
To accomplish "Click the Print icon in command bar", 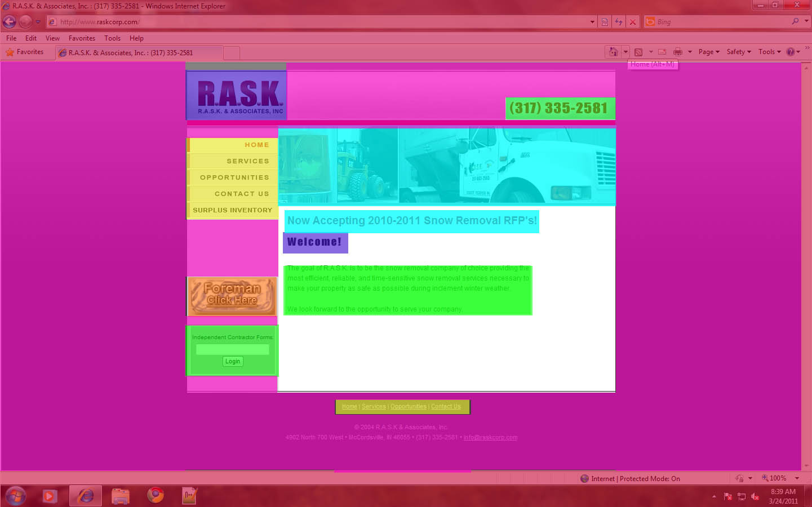I will (677, 52).
